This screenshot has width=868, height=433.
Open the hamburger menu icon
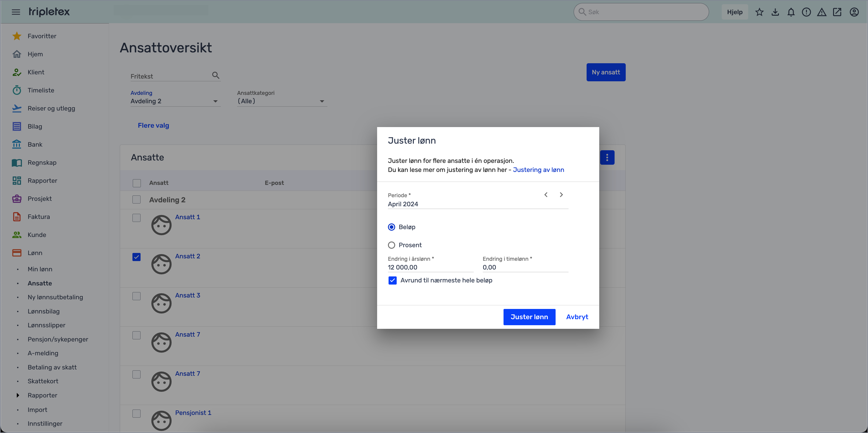coord(16,12)
